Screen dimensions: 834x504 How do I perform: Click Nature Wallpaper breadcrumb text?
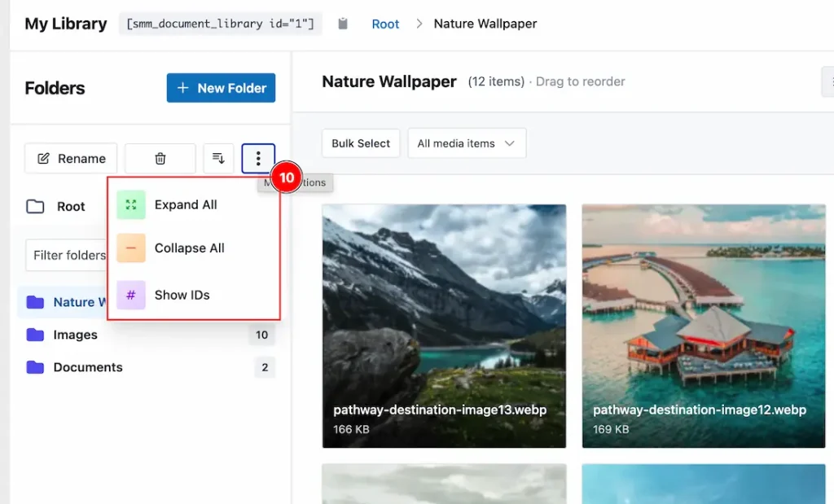[485, 24]
